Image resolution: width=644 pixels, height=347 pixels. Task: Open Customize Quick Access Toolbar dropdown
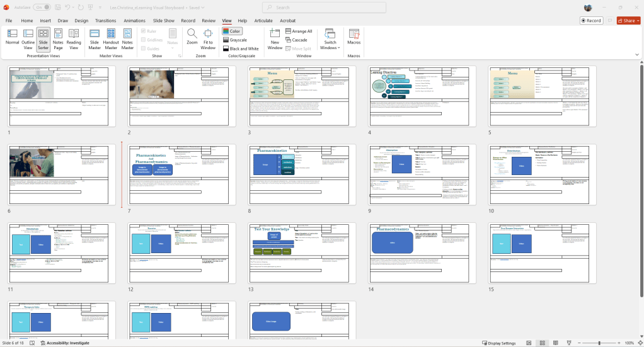point(100,8)
